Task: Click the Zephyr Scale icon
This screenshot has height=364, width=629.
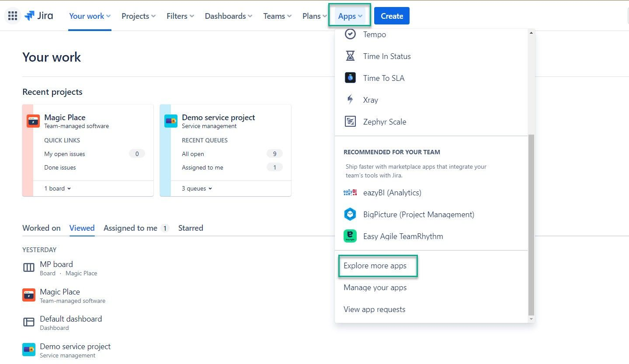Action: pos(350,121)
